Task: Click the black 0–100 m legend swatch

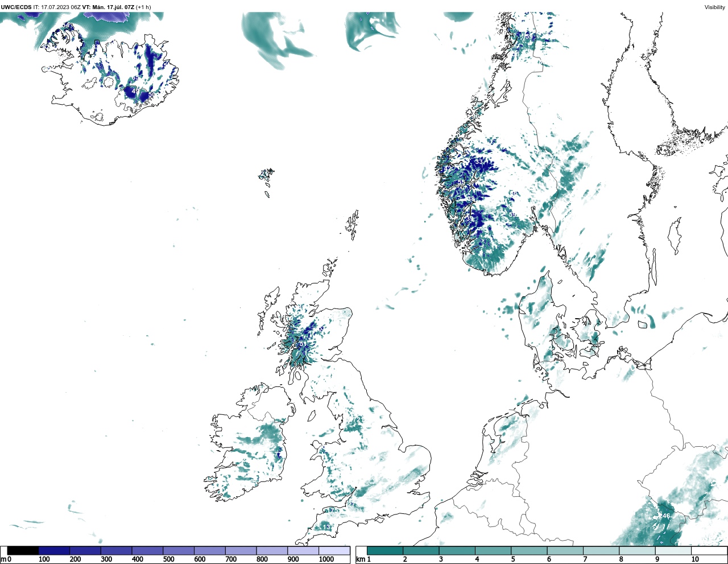Action: pyautogui.click(x=23, y=550)
